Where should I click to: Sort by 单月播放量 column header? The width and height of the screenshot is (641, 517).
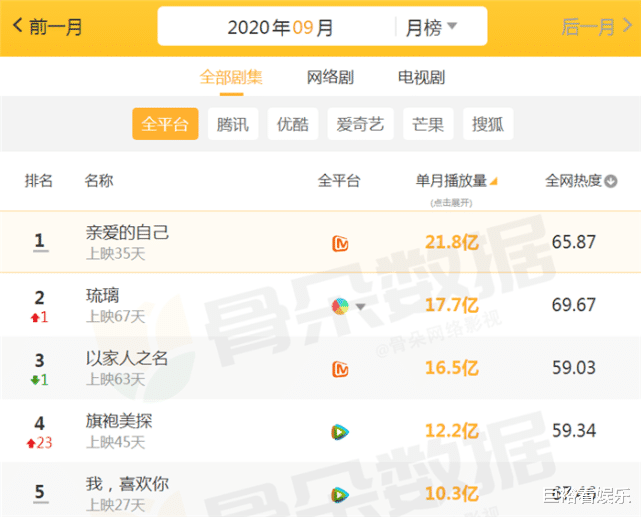click(456, 181)
